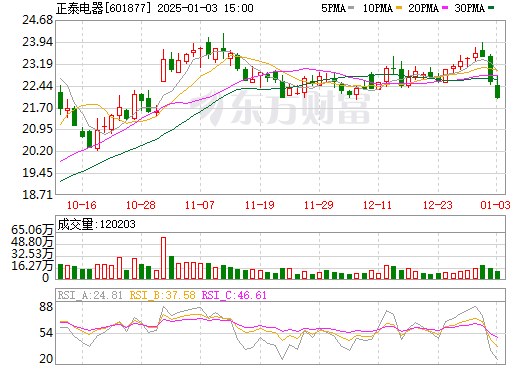Click the RSI_A:24.81 indicator label
Screen dimensions: 520x365
coord(90,295)
